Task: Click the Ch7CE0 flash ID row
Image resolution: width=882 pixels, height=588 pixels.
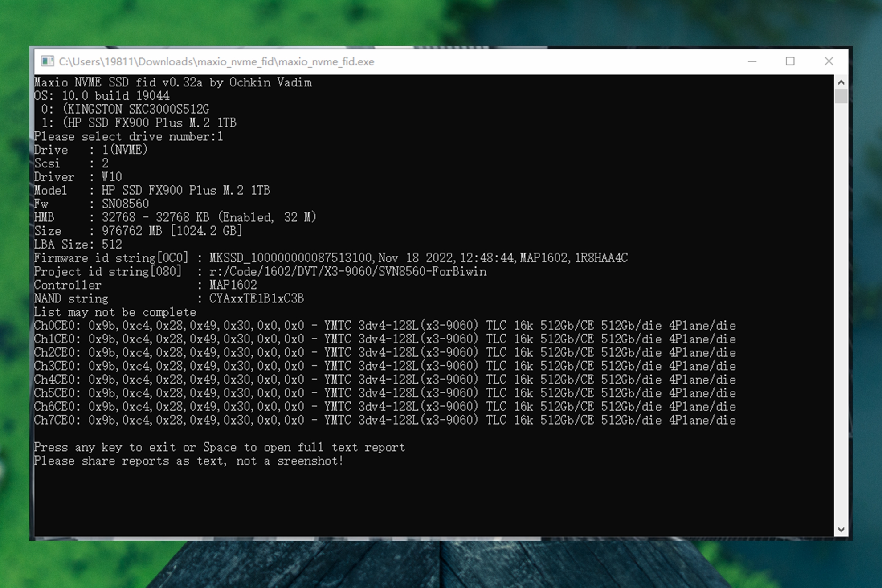Action: [x=385, y=421]
